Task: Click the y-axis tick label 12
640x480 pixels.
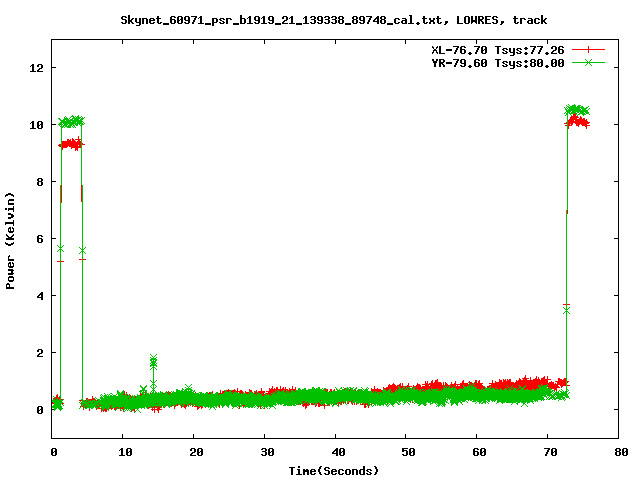Action: [38, 68]
